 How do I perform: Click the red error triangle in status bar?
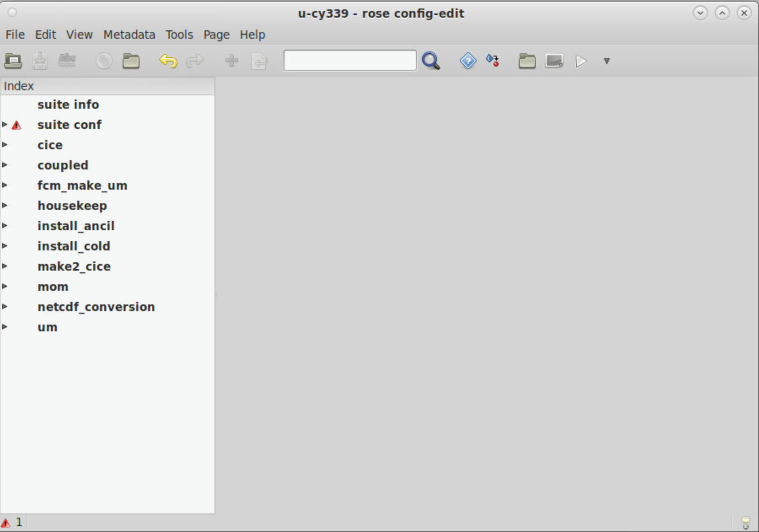5,523
